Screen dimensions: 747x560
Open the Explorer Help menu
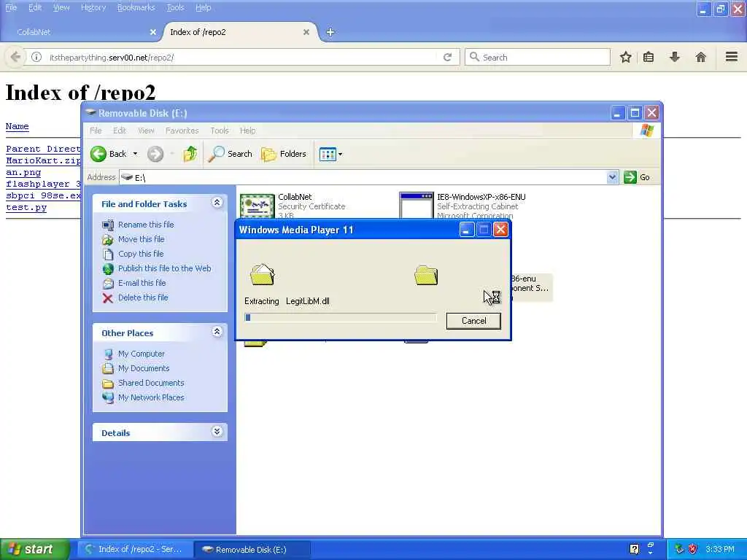point(247,131)
